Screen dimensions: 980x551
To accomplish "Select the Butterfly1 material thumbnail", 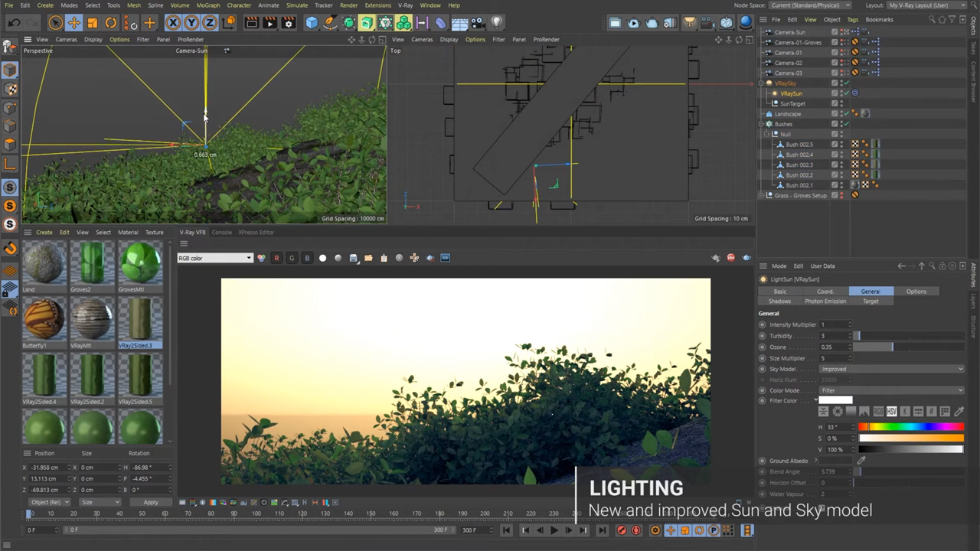I will pyautogui.click(x=44, y=320).
